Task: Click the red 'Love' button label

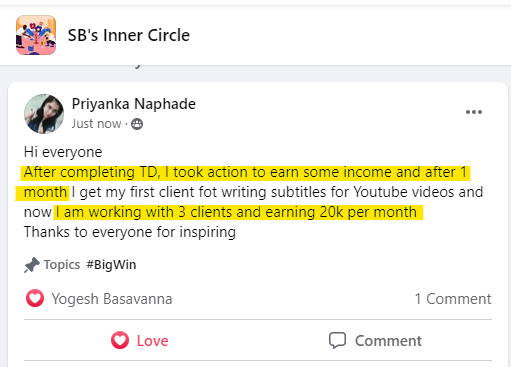Action: click(153, 341)
